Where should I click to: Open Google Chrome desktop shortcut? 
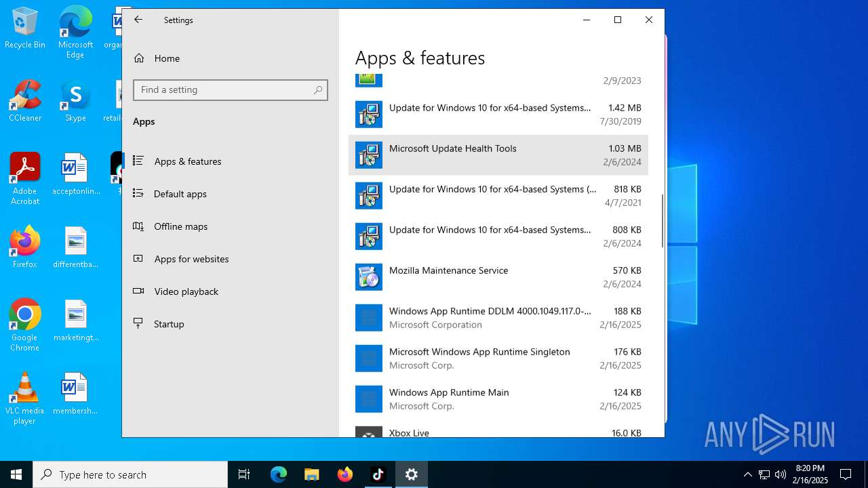(25, 325)
